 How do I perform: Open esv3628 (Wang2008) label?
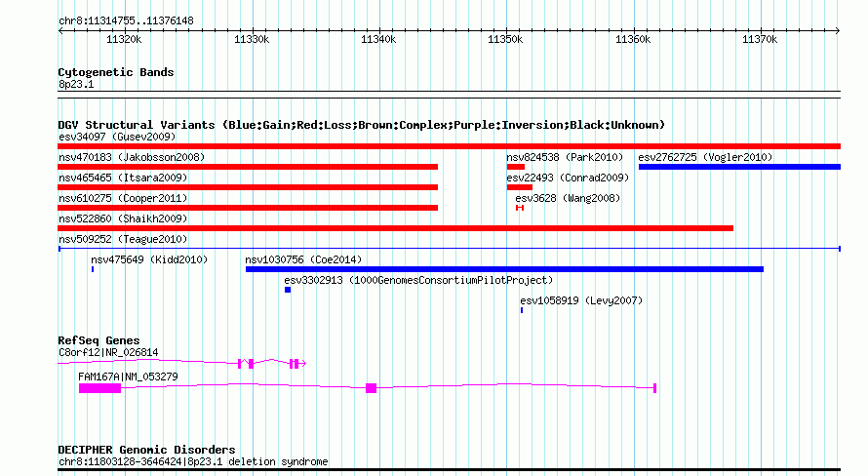point(568,198)
